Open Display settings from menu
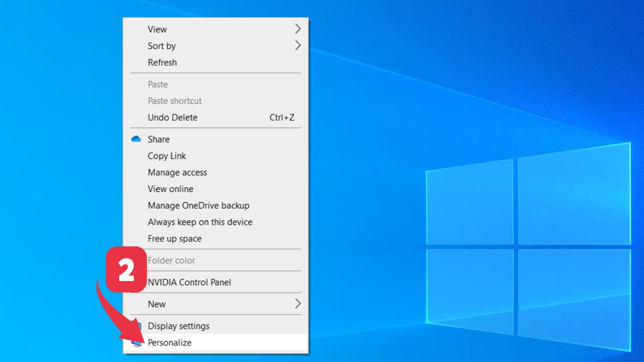644x362 pixels. [179, 326]
